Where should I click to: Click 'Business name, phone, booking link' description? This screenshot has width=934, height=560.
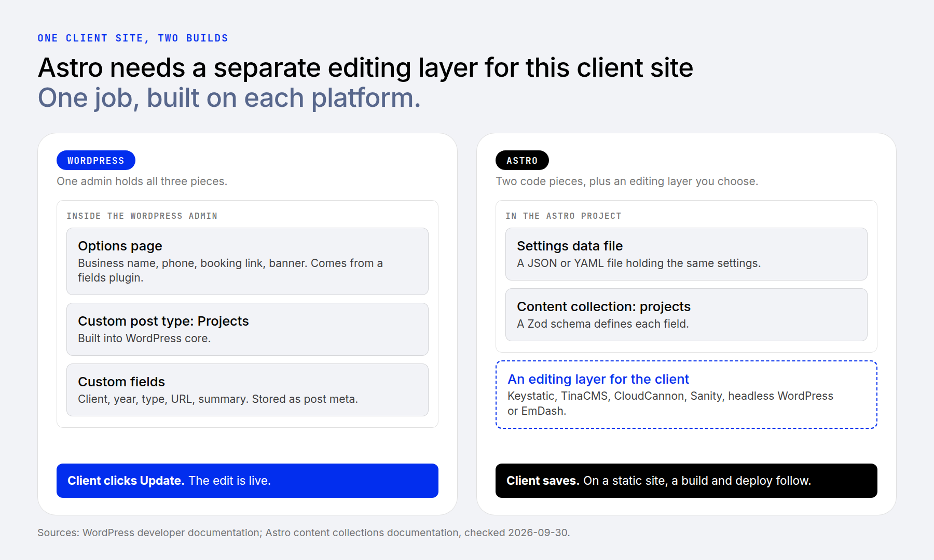tap(230, 271)
